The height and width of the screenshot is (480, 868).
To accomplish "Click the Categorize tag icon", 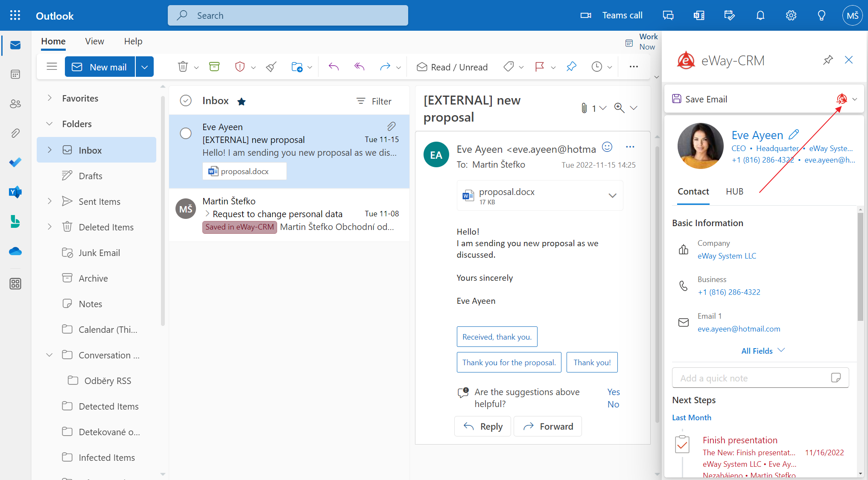I will (x=509, y=67).
